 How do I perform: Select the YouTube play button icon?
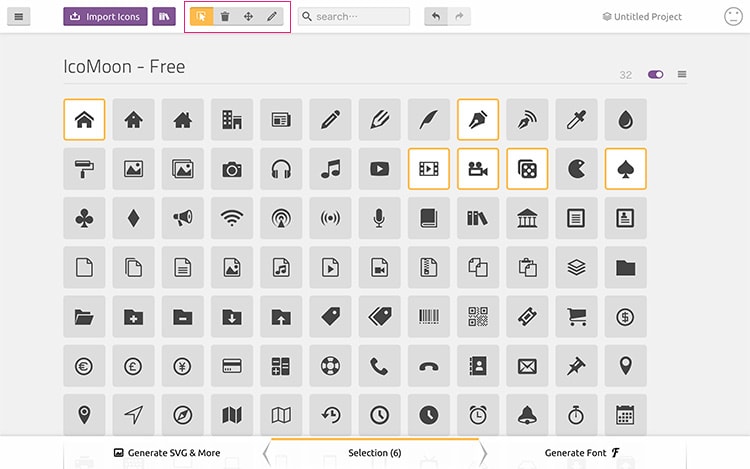379,169
